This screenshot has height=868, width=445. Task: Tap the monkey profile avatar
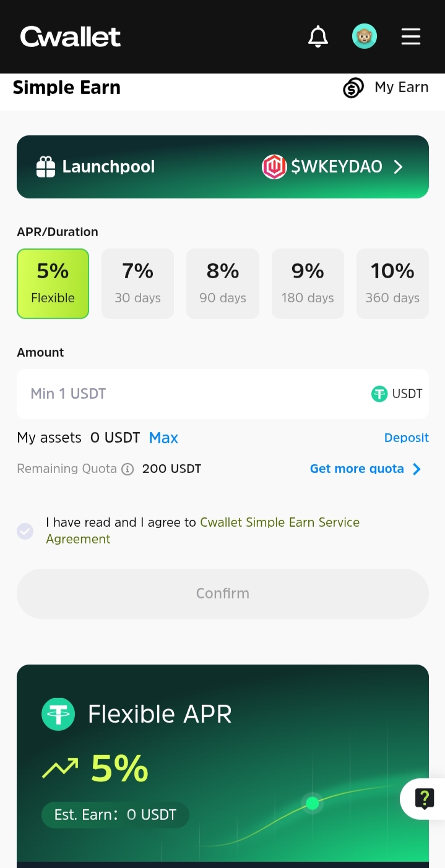[365, 36]
